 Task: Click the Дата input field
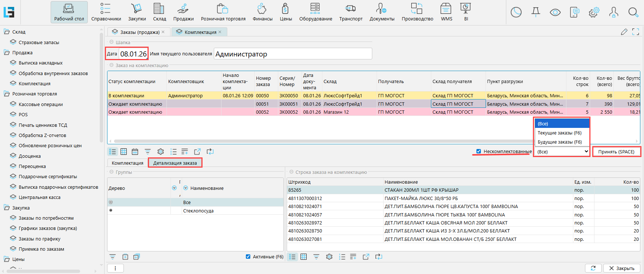(133, 54)
